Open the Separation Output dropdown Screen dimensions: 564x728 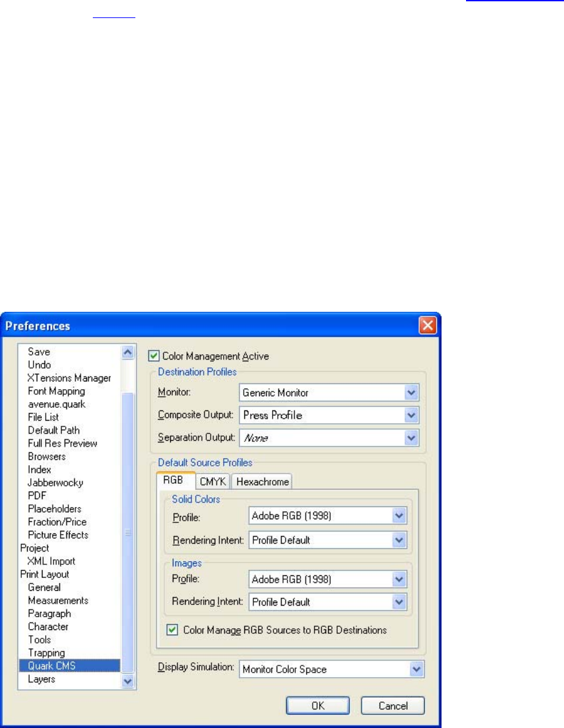click(x=329, y=438)
